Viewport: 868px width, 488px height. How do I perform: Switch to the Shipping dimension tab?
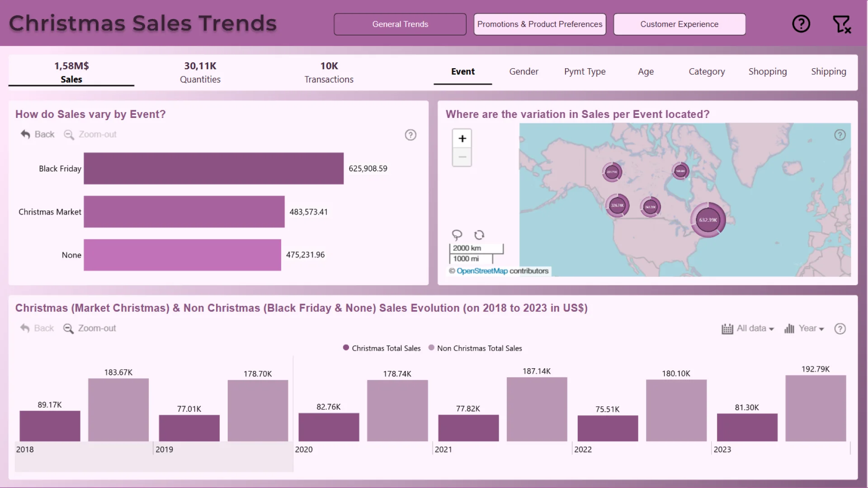coord(829,71)
